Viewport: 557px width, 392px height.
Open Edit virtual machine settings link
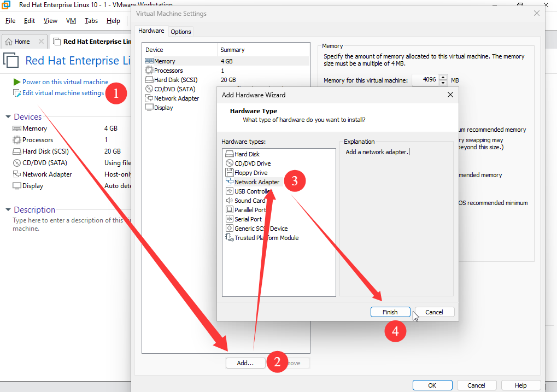point(63,93)
